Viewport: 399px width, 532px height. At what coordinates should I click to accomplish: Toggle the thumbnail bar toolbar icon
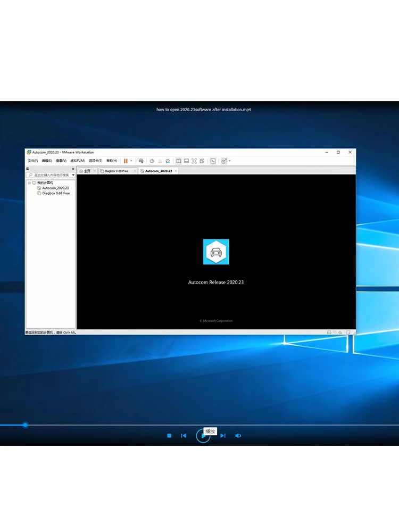point(186,161)
